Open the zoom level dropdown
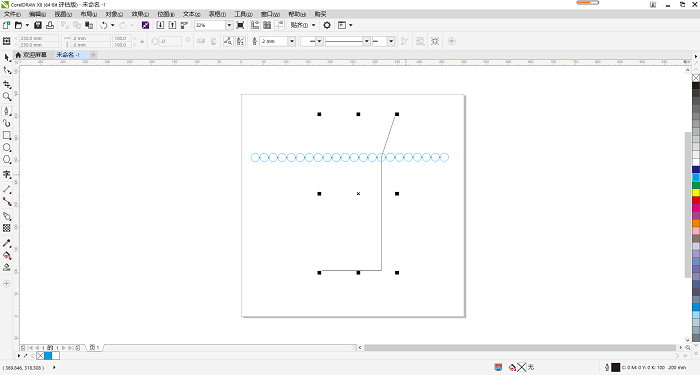 click(x=229, y=25)
